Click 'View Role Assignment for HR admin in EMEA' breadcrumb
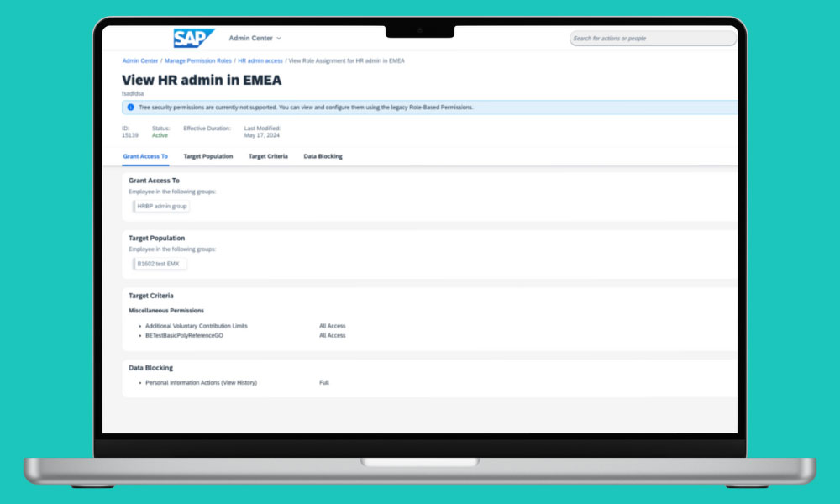840x504 pixels. [347, 61]
